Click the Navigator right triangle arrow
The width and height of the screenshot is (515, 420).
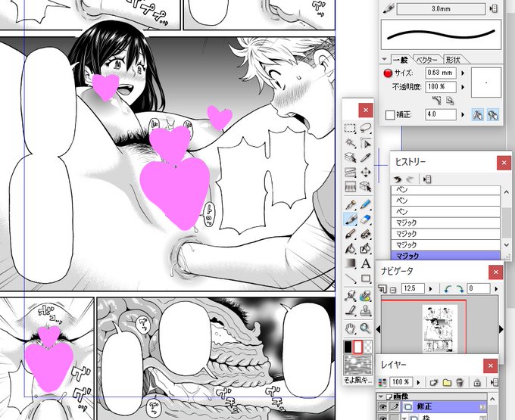pos(501,328)
